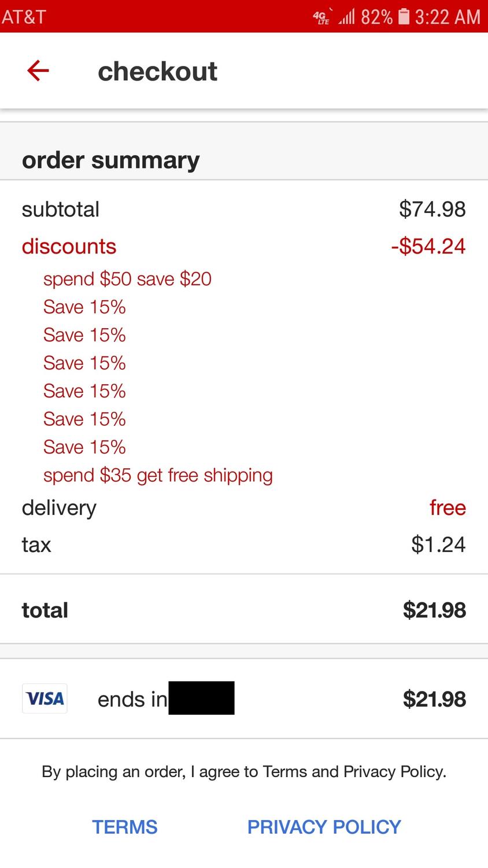Tap the AT&T carrier name

(x=24, y=16)
